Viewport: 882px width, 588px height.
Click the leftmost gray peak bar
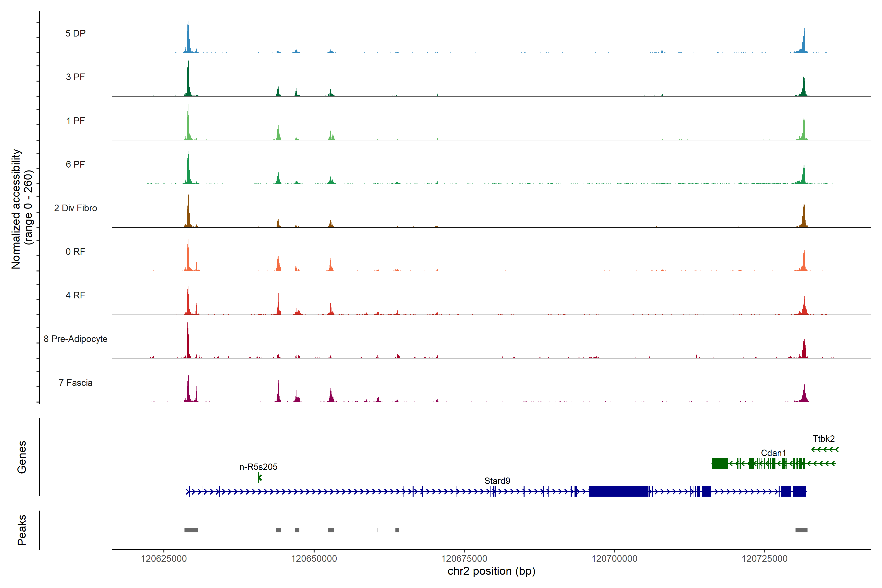[191, 530]
